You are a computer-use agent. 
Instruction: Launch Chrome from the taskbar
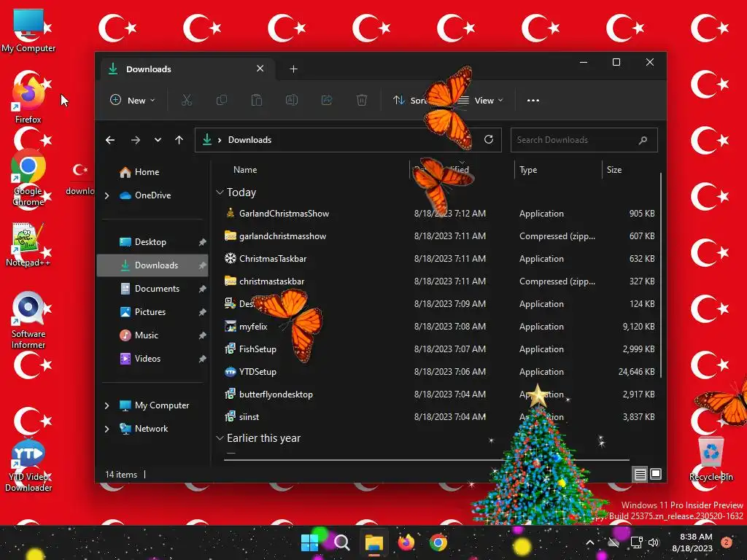pyautogui.click(x=438, y=542)
